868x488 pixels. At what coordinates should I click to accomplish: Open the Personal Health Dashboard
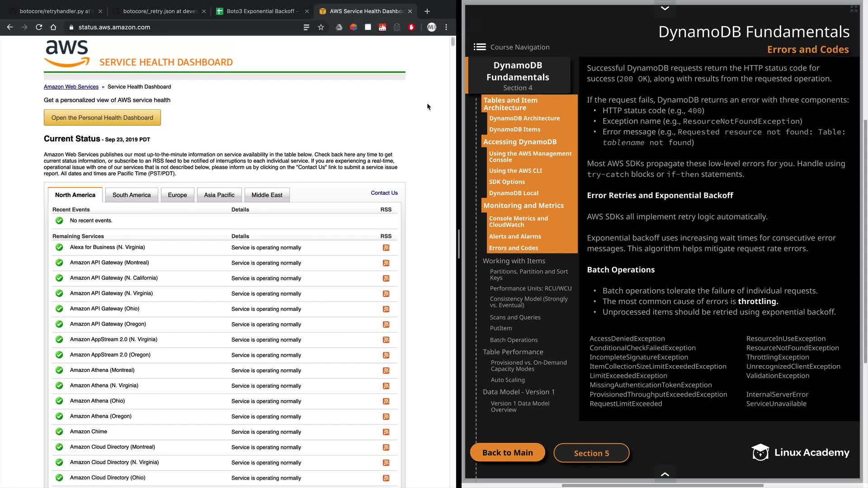click(x=102, y=118)
